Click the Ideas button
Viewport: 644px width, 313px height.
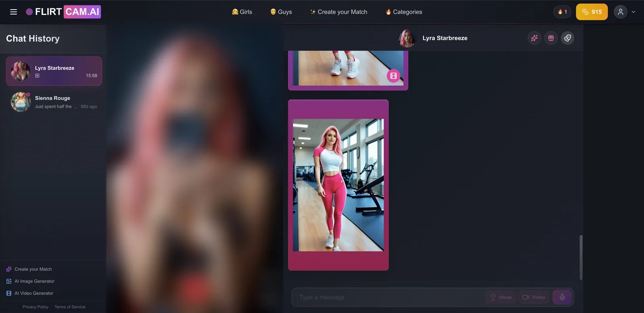point(501,297)
